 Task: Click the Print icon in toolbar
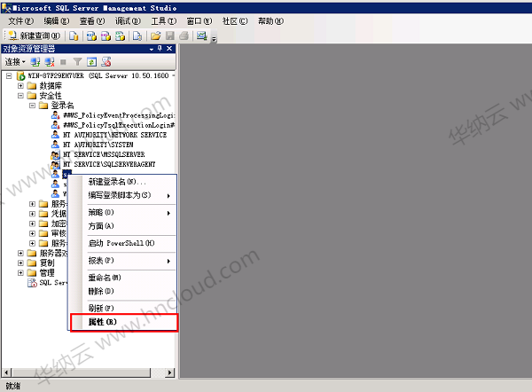(x=184, y=35)
